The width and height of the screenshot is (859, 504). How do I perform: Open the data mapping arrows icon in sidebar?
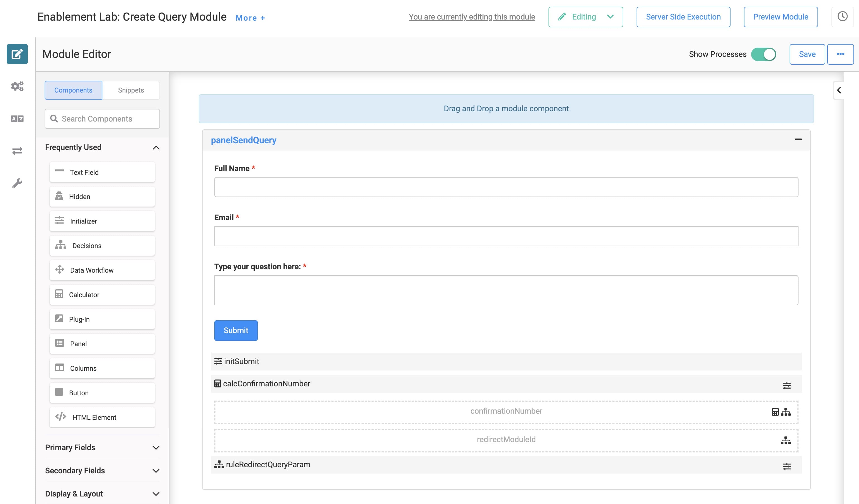(x=17, y=151)
